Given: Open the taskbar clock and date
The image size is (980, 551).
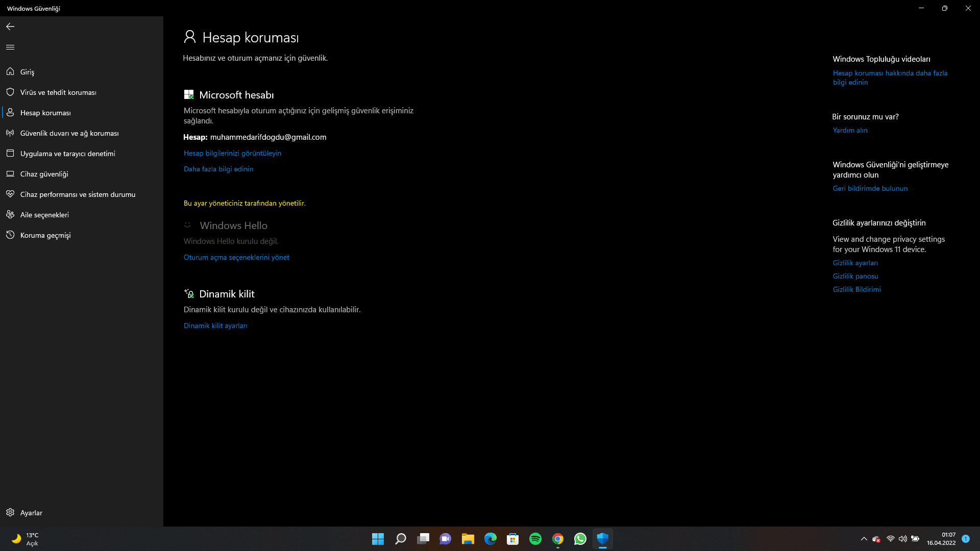Looking at the screenshot, I should [941, 539].
